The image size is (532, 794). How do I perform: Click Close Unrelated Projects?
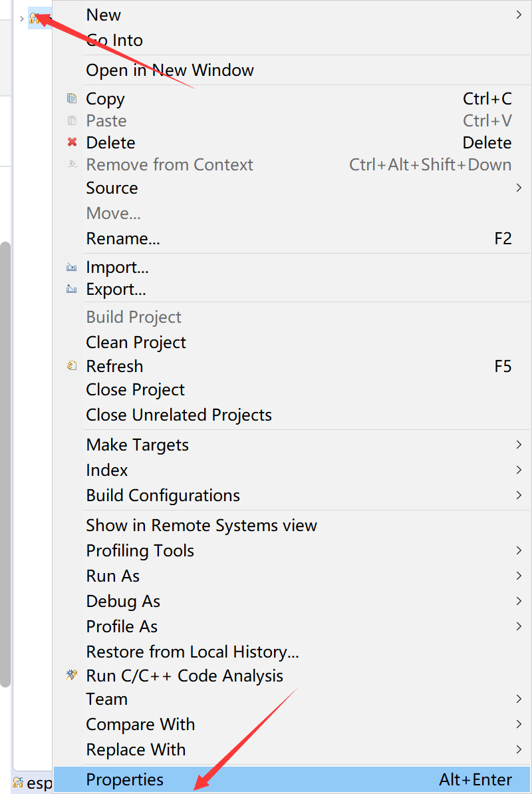(179, 415)
